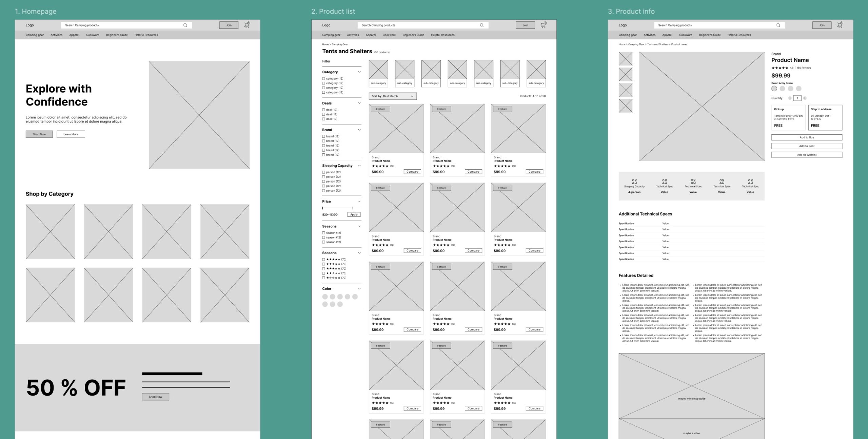868x439 pixels.
Task: Open the shopping cart icon in Product list frame
Action: coord(543,24)
